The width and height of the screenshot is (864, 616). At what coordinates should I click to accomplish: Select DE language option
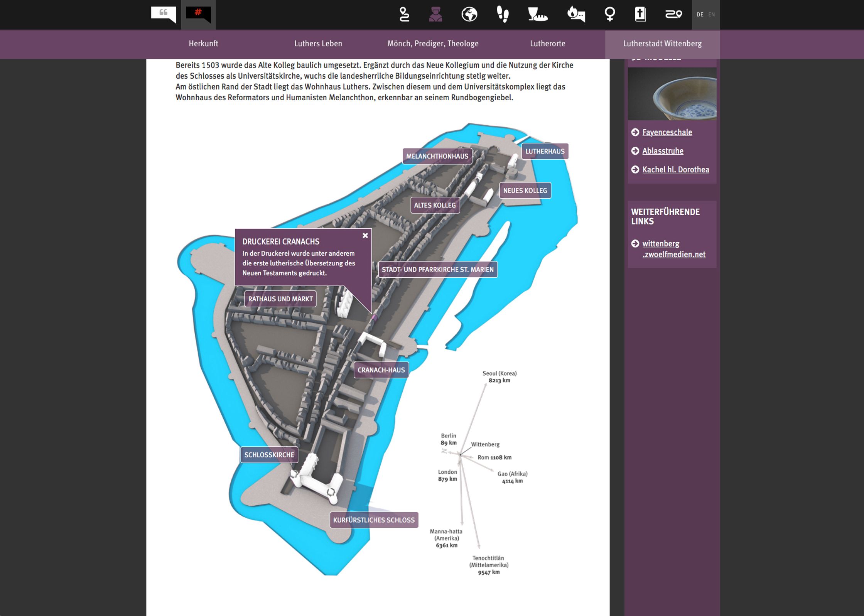coord(700,15)
